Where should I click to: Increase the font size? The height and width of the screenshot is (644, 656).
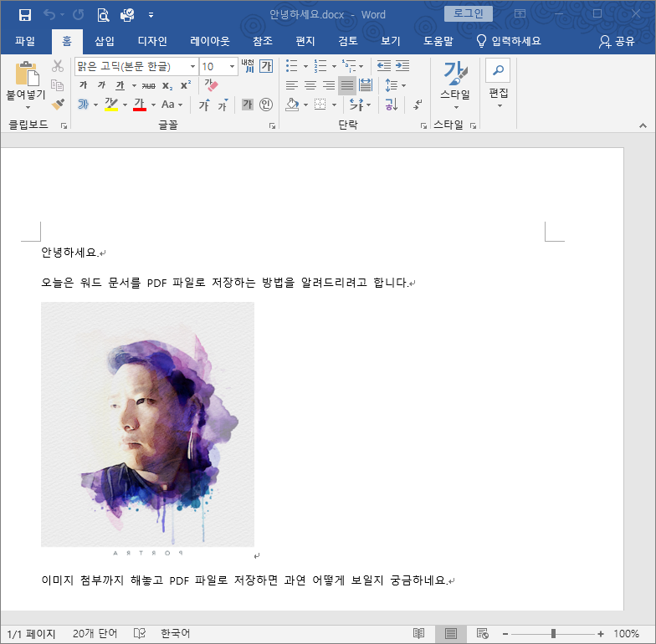[x=204, y=105]
